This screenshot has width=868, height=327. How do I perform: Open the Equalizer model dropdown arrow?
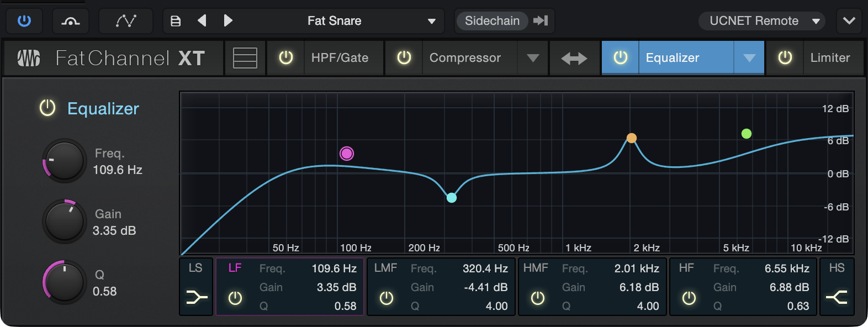pyautogui.click(x=749, y=58)
